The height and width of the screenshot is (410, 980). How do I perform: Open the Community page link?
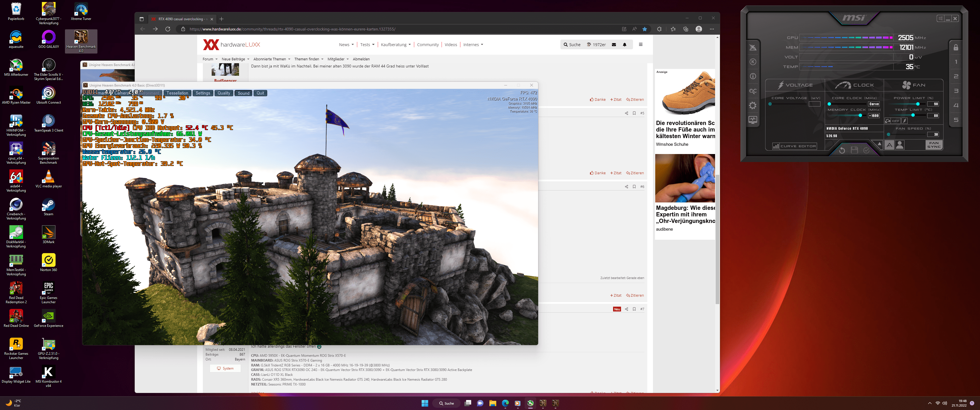pyautogui.click(x=428, y=44)
